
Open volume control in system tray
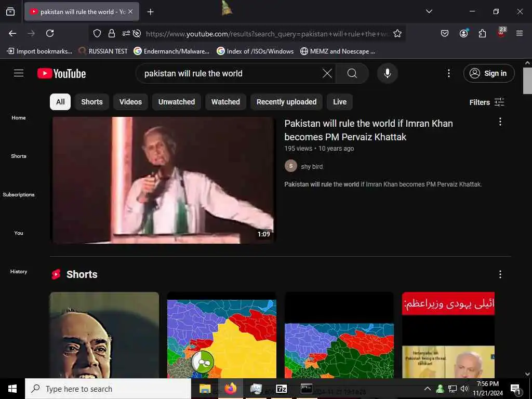pyautogui.click(x=464, y=389)
